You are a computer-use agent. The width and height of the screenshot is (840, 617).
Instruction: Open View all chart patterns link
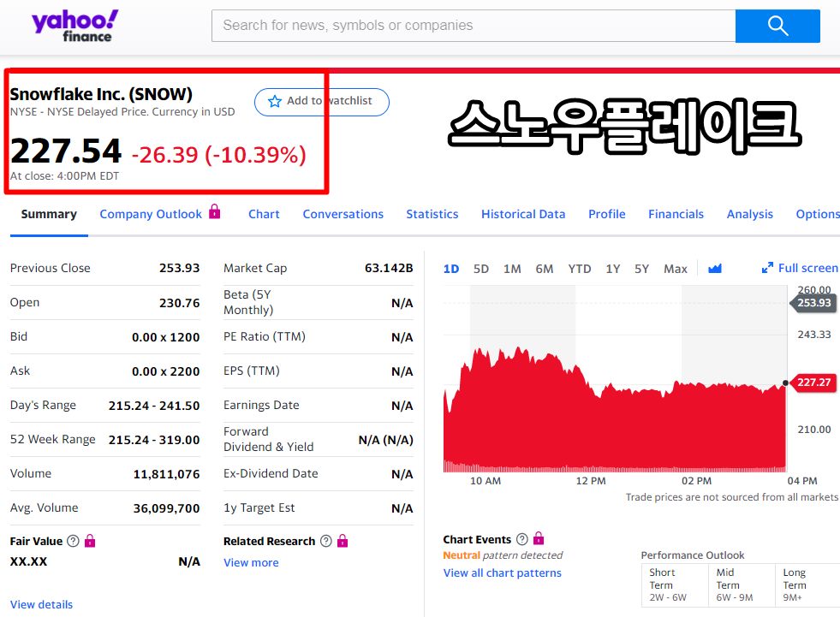pos(502,573)
